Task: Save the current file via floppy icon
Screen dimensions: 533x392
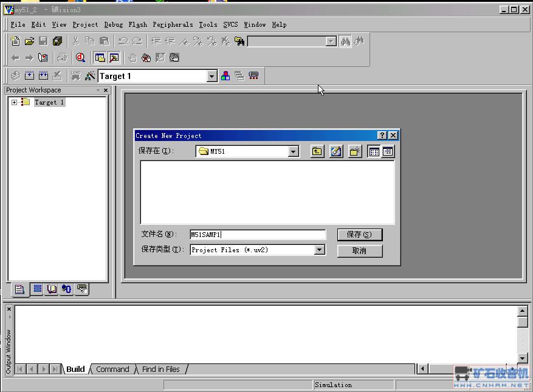Action: 44,41
